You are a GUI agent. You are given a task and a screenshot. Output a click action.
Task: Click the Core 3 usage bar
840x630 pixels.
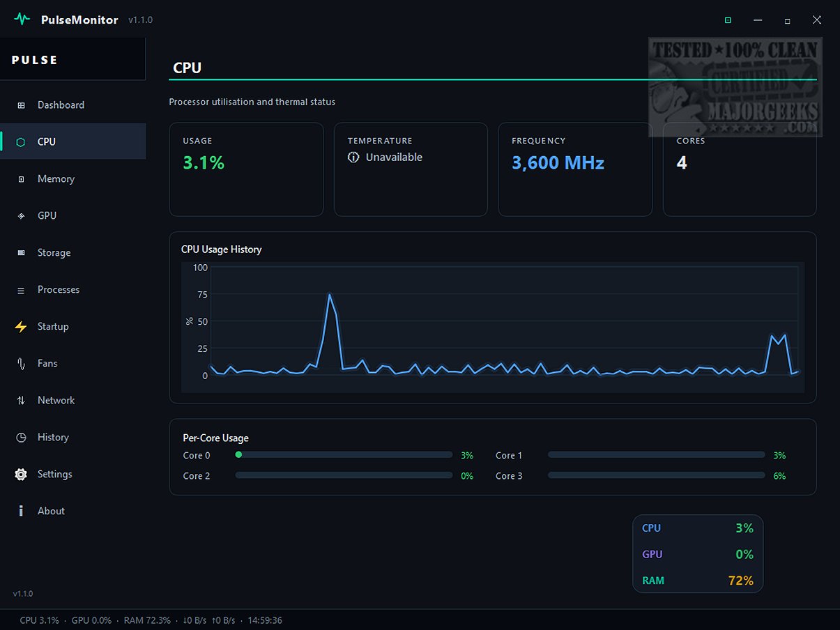coord(657,476)
